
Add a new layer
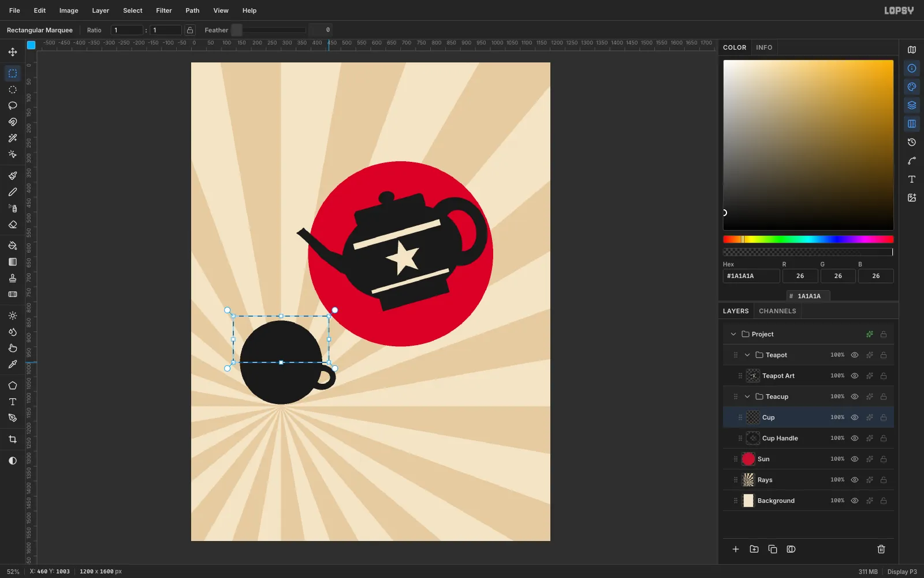pos(736,549)
